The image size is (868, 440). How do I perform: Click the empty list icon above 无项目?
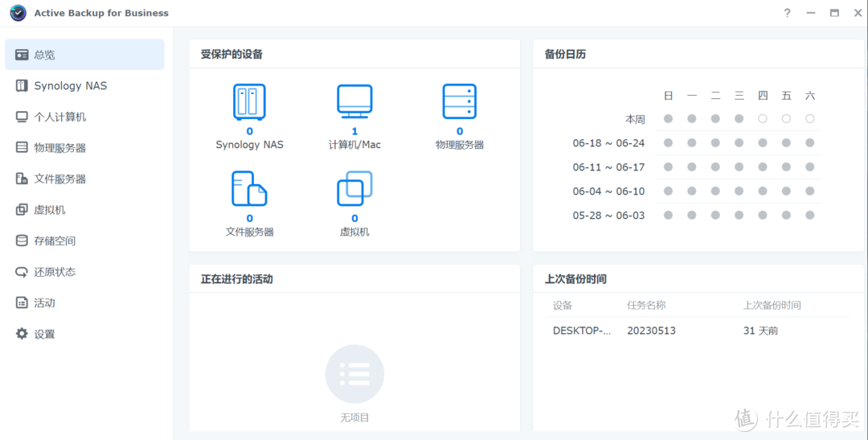[355, 374]
